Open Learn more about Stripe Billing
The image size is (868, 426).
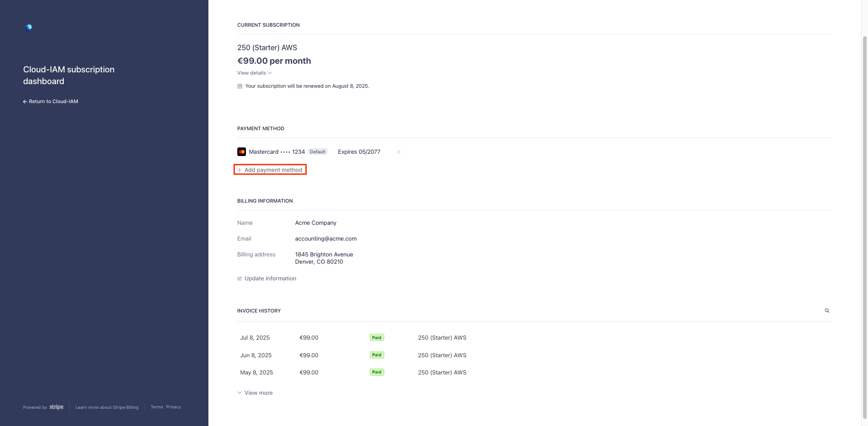point(107,407)
